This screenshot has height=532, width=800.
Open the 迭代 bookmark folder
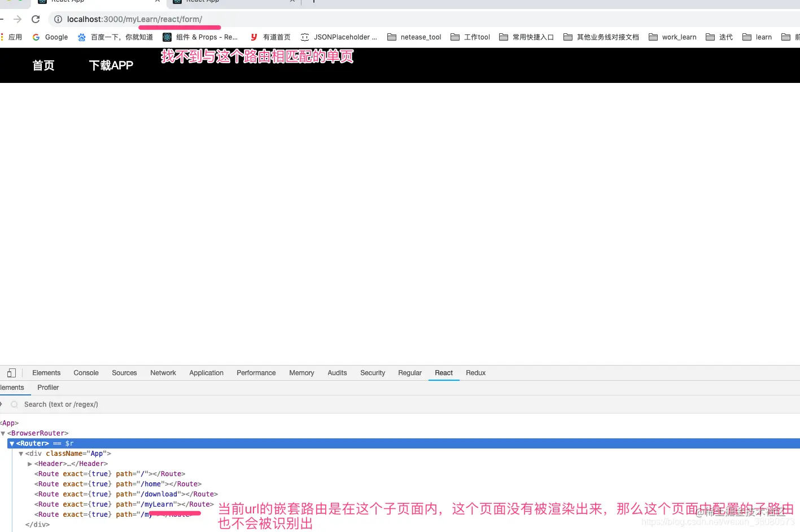[x=719, y=37]
